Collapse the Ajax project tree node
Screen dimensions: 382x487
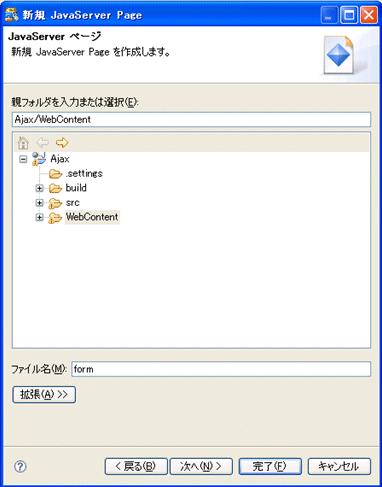click(23, 159)
